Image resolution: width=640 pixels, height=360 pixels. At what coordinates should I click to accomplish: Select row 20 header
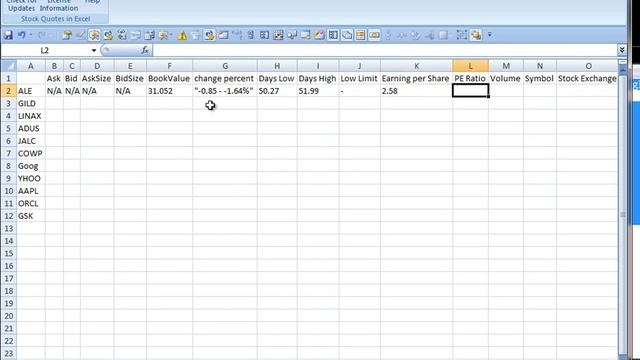9,316
